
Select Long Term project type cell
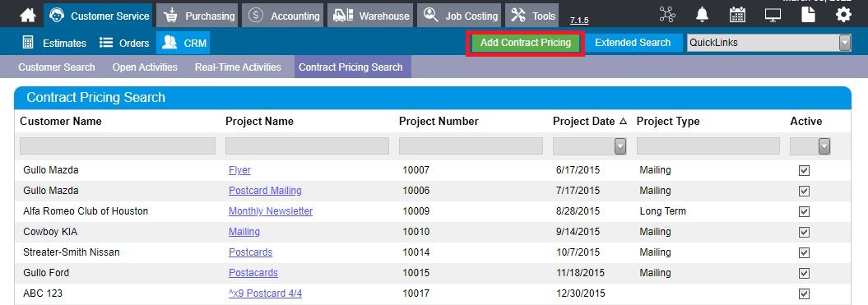(x=662, y=211)
